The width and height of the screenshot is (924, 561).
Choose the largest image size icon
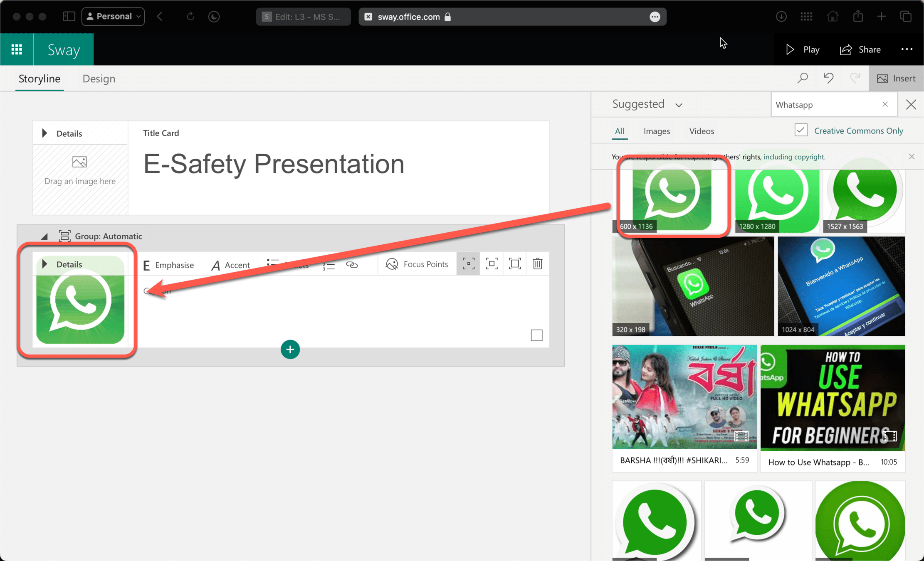pyautogui.click(x=515, y=264)
